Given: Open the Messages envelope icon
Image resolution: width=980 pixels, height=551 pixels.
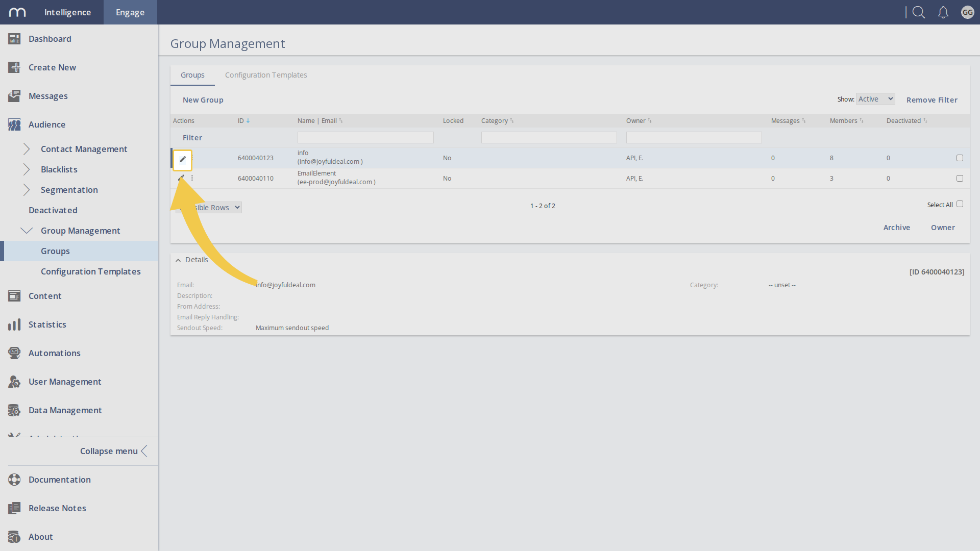Looking at the screenshot, I should [x=14, y=96].
